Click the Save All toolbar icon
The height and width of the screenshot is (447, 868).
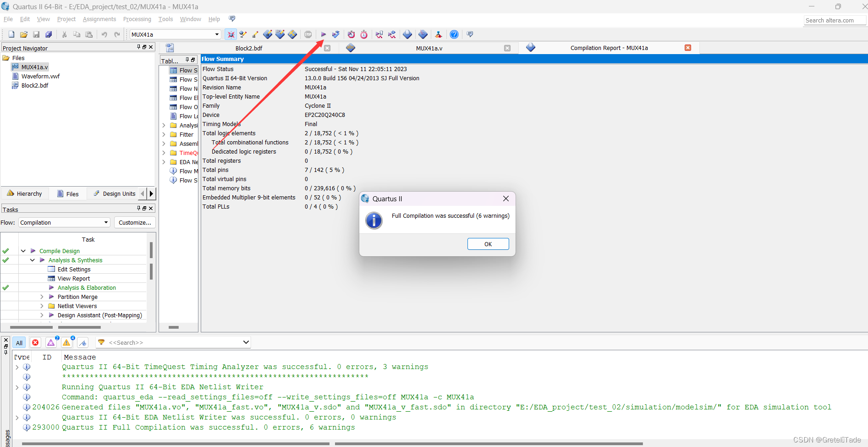pos(49,34)
